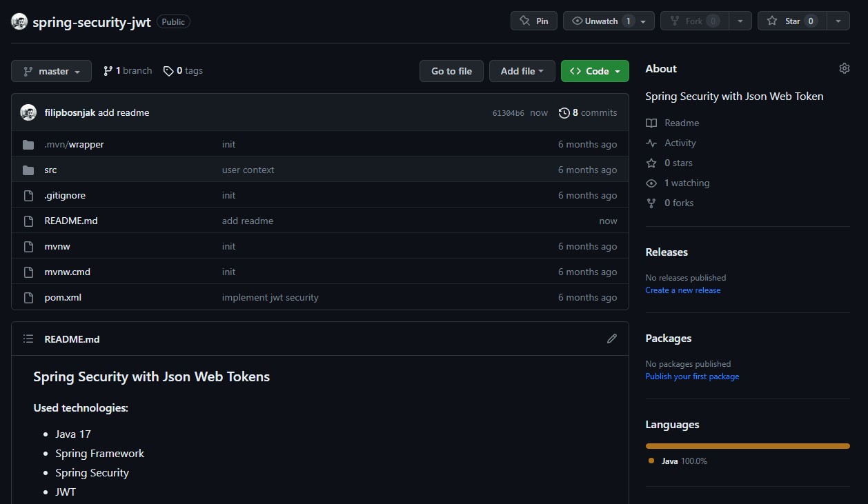This screenshot has height=504, width=868.
Task: Click Publish your first package link
Action: click(x=692, y=376)
